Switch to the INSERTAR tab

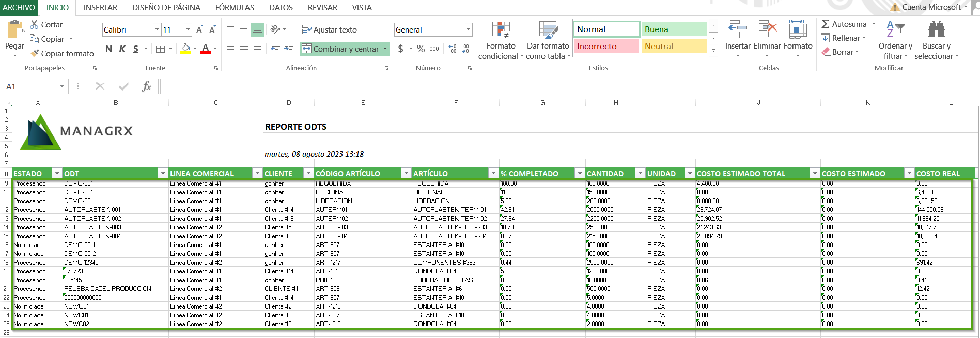(x=100, y=8)
